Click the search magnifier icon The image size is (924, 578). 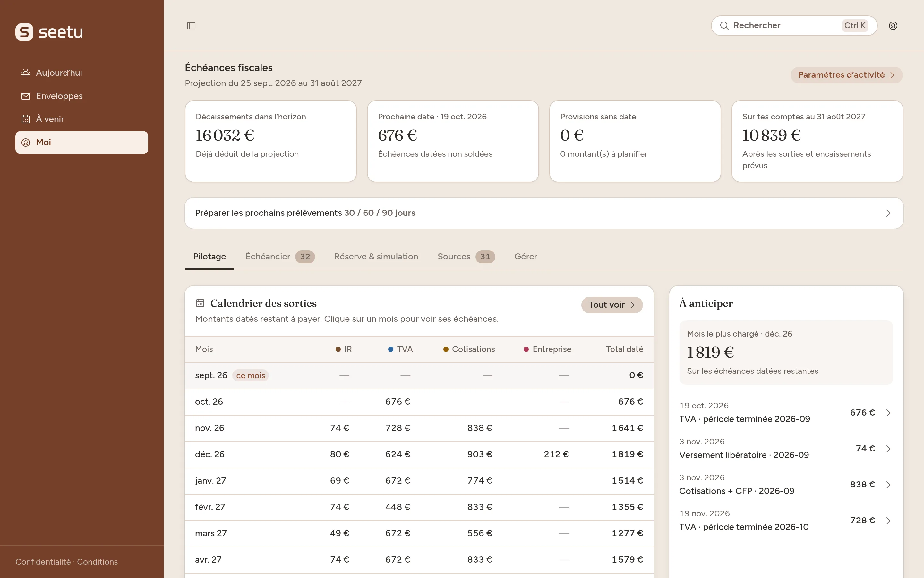click(724, 26)
